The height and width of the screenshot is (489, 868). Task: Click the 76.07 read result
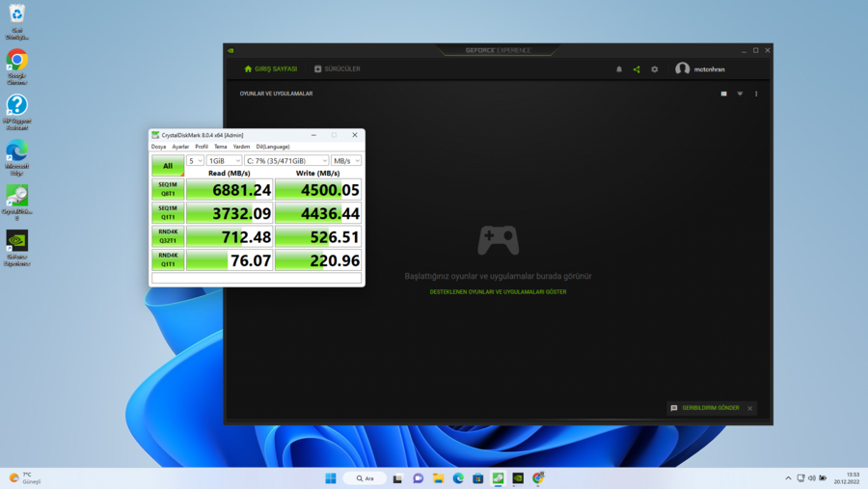[x=230, y=259]
